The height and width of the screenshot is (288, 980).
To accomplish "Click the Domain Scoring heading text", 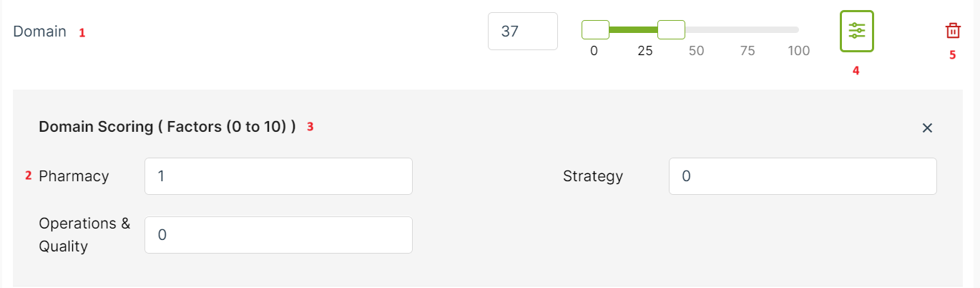I will (167, 127).
